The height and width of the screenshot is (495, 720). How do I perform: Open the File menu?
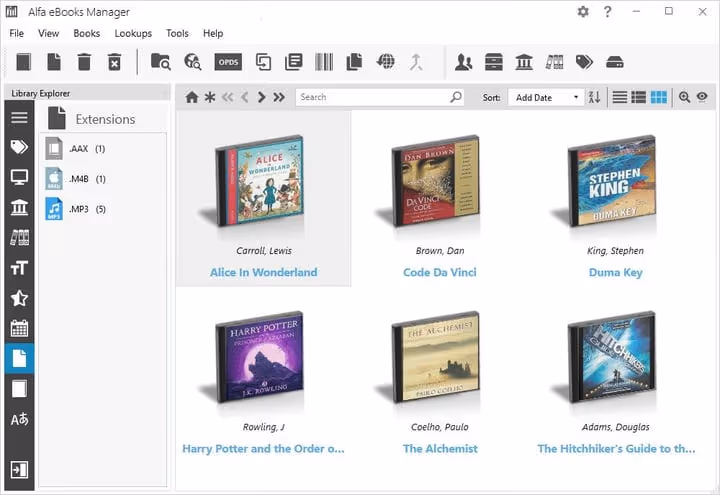17,33
